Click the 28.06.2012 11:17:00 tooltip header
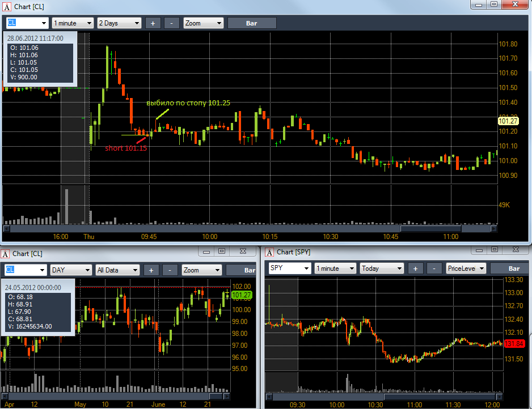The width and height of the screenshot is (532, 409). pyautogui.click(x=35, y=39)
